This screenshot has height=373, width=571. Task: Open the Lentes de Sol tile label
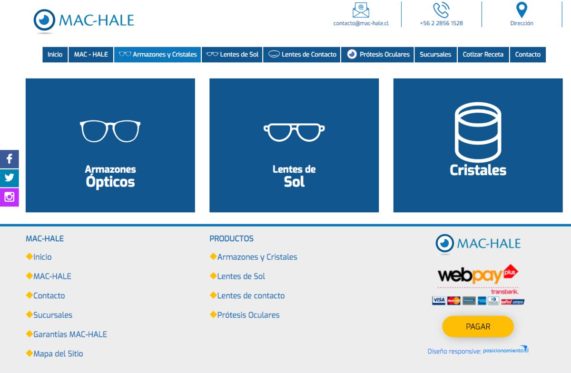294,176
